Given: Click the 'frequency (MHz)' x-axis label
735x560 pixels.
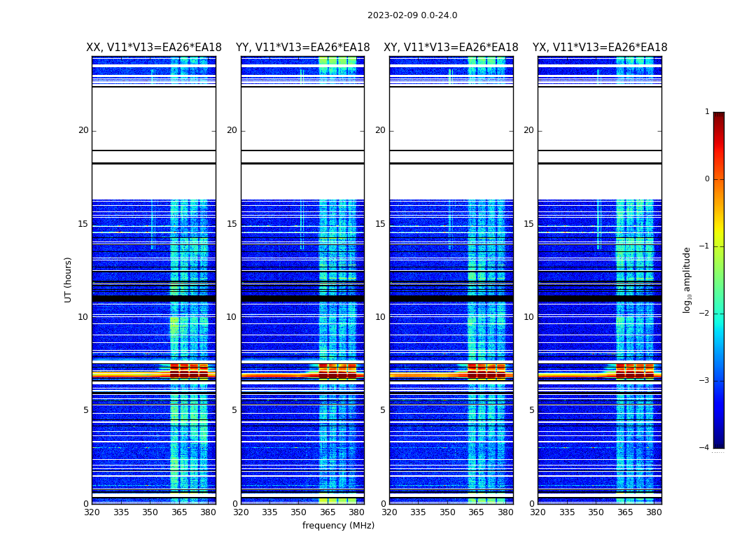Looking at the screenshot, I should [338, 526].
